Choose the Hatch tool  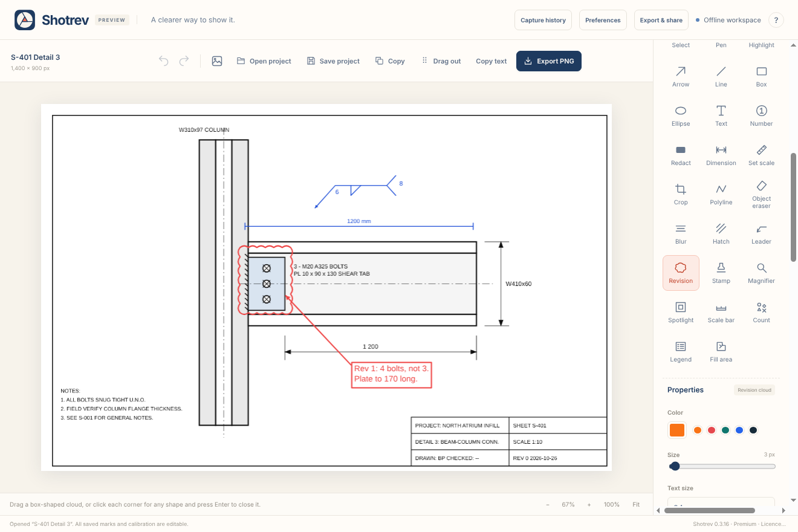pyautogui.click(x=721, y=233)
